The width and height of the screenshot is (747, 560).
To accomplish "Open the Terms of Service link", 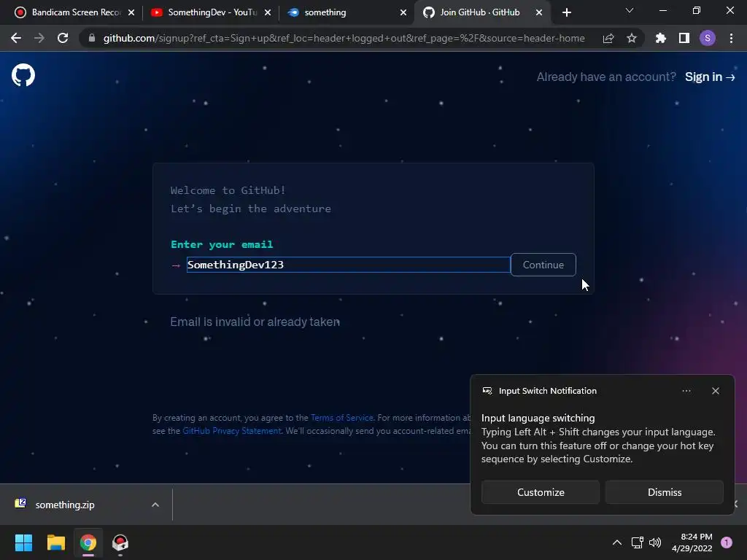I will click(x=342, y=418).
